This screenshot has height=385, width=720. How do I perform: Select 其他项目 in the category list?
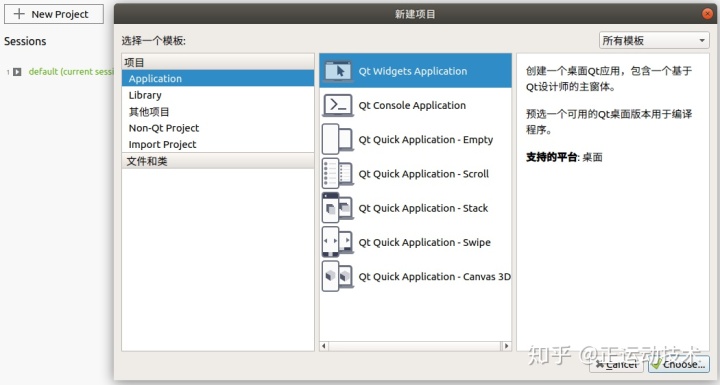tap(218, 112)
